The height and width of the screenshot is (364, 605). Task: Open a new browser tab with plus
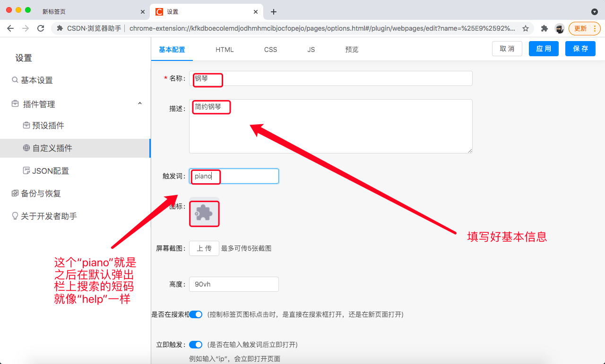coord(274,12)
